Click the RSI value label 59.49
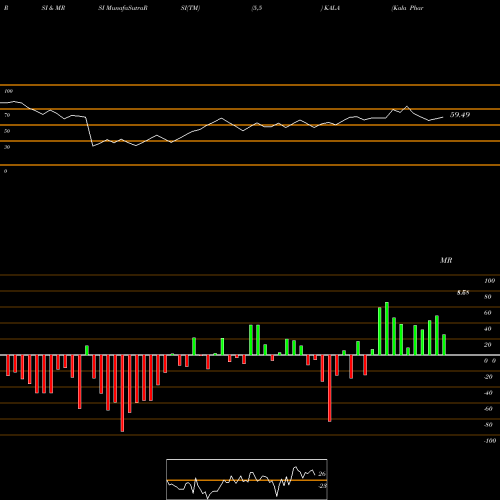The image size is (500, 500). click(x=460, y=115)
